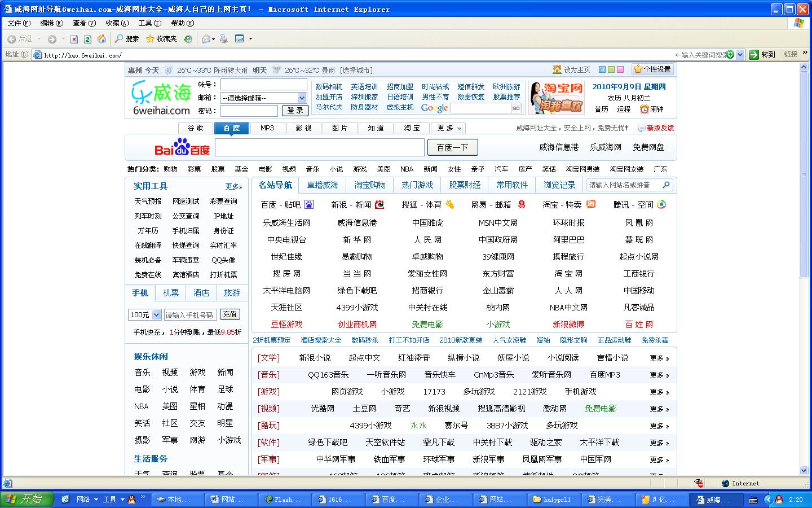Select the pink skin color swatch
The image size is (812, 508).
[x=620, y=69]
